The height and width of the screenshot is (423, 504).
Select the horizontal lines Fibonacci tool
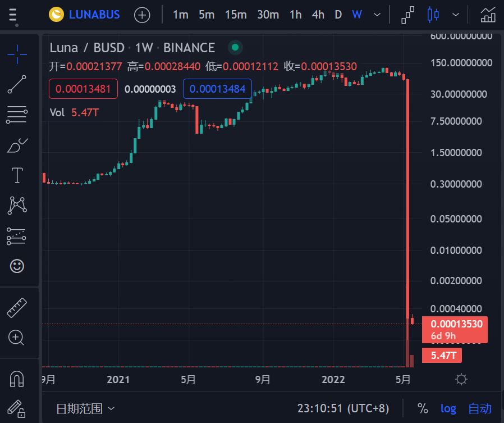click(x=17, y=115)
